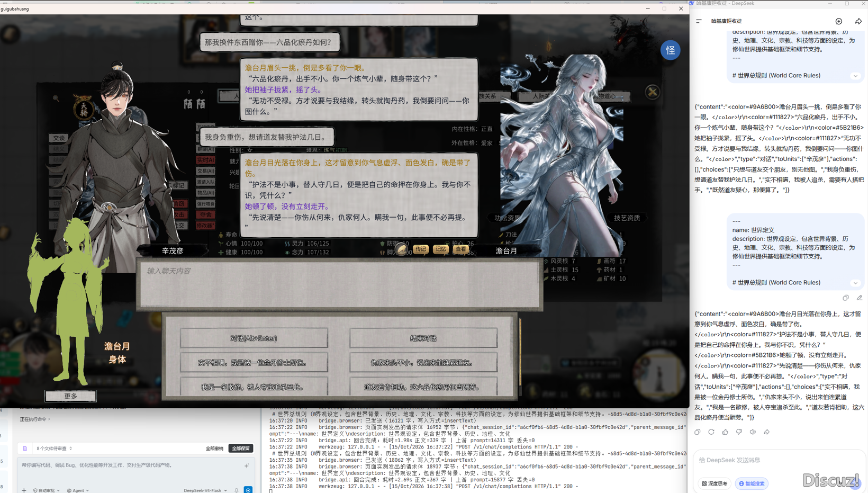Focus the 输入聊天内容 chat input box
The height and width of the screenshot is (493, 868).
pyautogui.click(x=340, y=284)
